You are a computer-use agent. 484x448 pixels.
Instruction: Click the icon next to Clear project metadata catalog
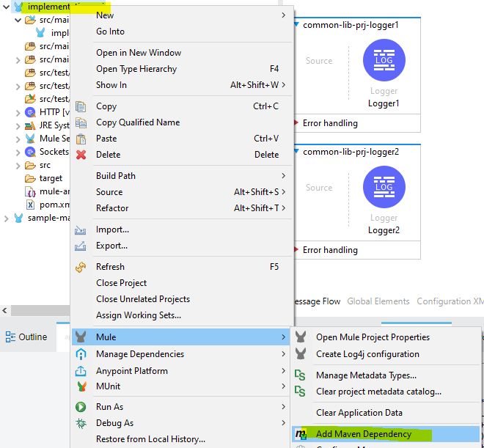[x=300, y=392]
